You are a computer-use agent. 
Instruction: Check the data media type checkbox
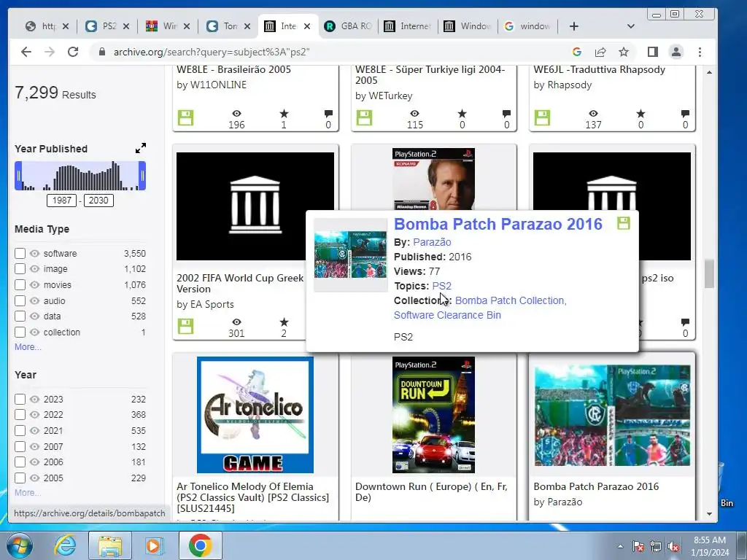click(20, 316)
